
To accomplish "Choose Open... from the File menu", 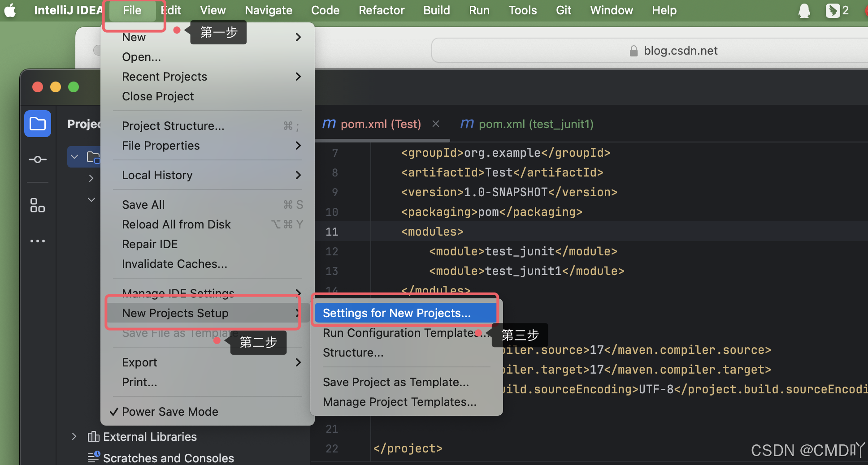I will pos(208,57).
